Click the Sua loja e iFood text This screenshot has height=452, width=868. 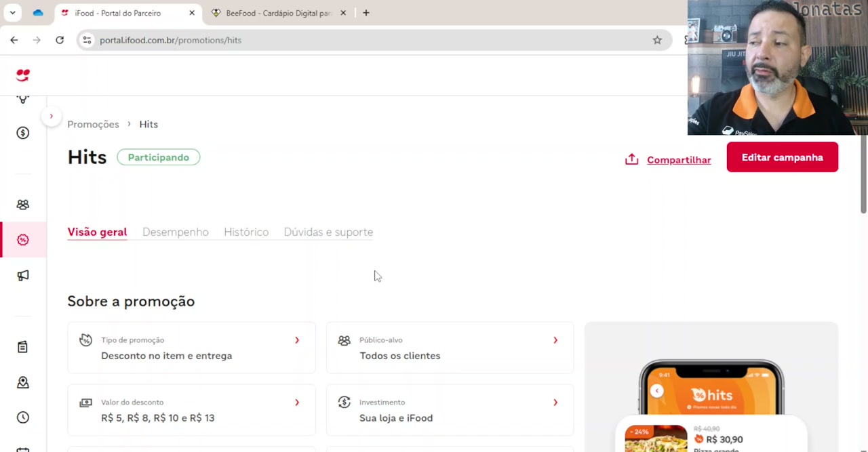pos(396,418)
